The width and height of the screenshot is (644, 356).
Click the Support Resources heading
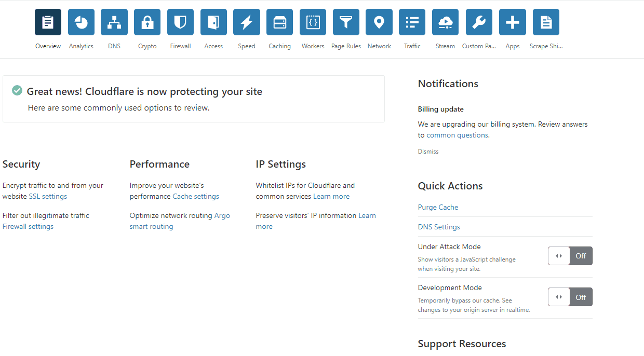[462, 344]
